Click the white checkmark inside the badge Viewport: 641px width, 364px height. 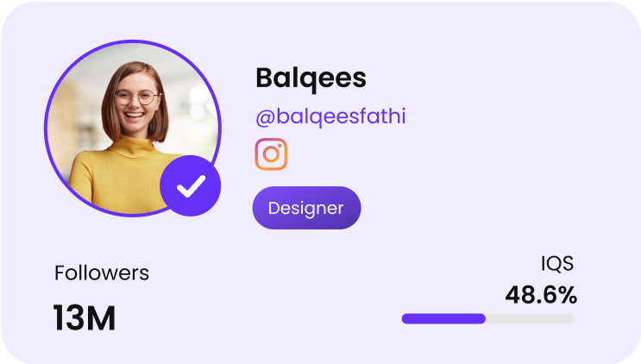191,186
